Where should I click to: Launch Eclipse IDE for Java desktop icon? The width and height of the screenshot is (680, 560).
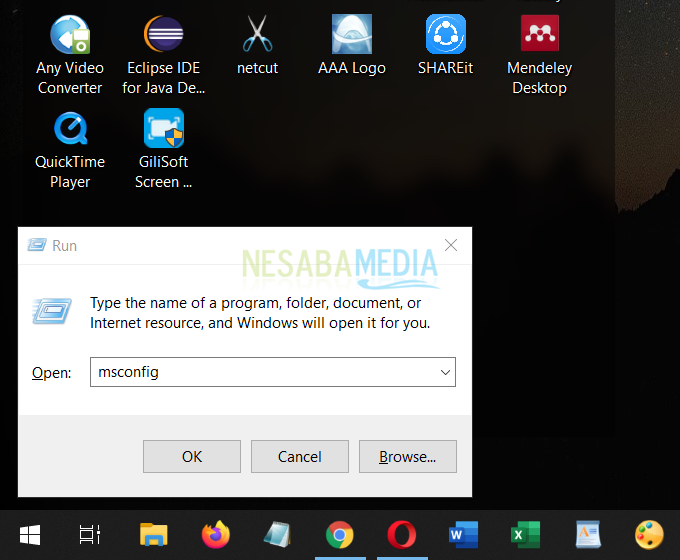pos(163,54)
